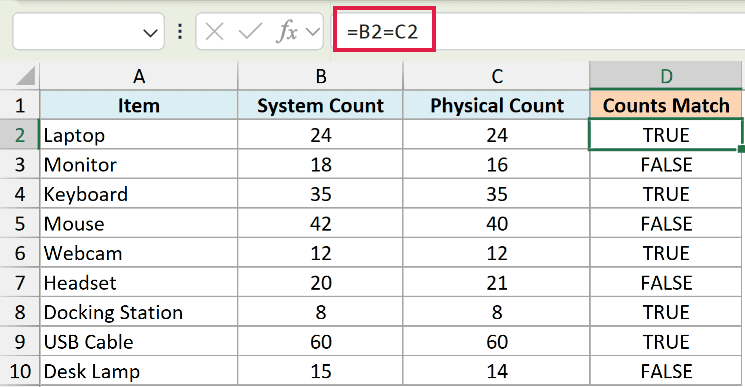
Task: Select row 3 header
Action: [19, 164]
